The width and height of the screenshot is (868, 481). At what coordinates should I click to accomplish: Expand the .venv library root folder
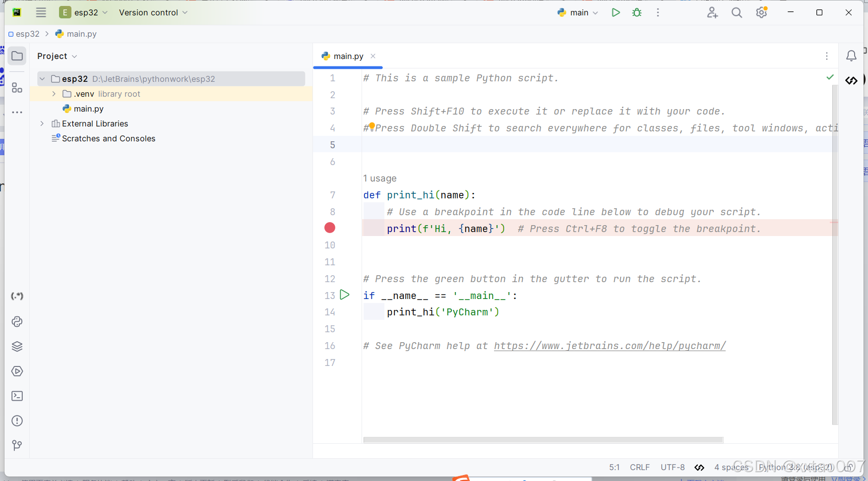54,94
